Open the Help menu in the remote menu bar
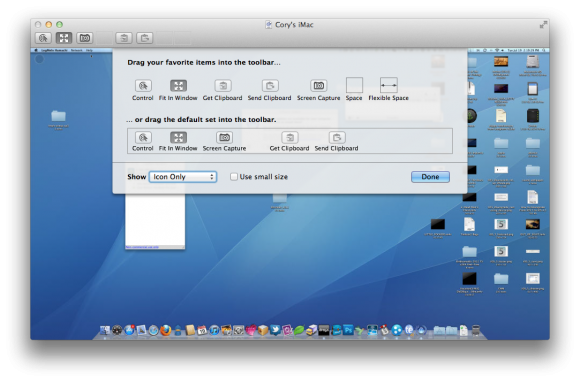Screen dimensions: 580x382 point(89,50)
